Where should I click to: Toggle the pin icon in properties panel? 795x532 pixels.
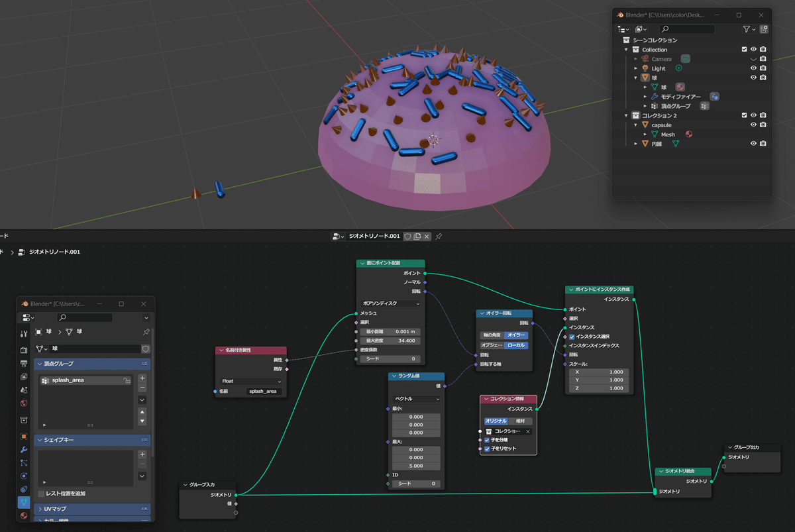[x=146, y=332]
